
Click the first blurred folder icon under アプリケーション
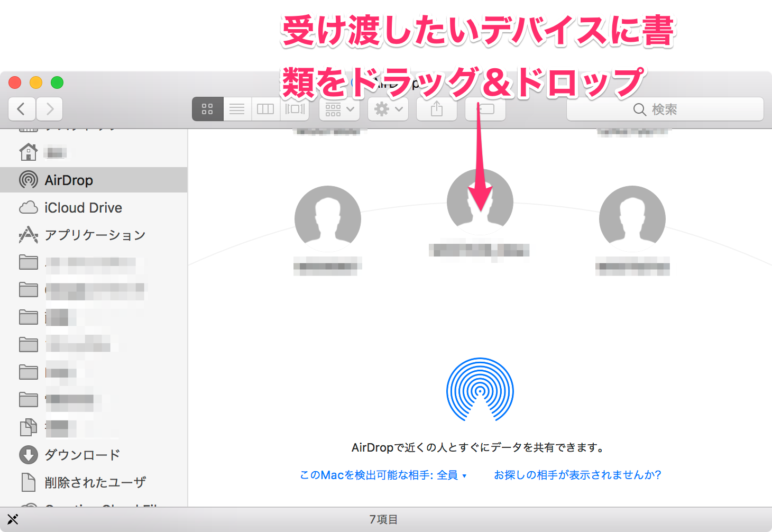[x=28, y=262]
